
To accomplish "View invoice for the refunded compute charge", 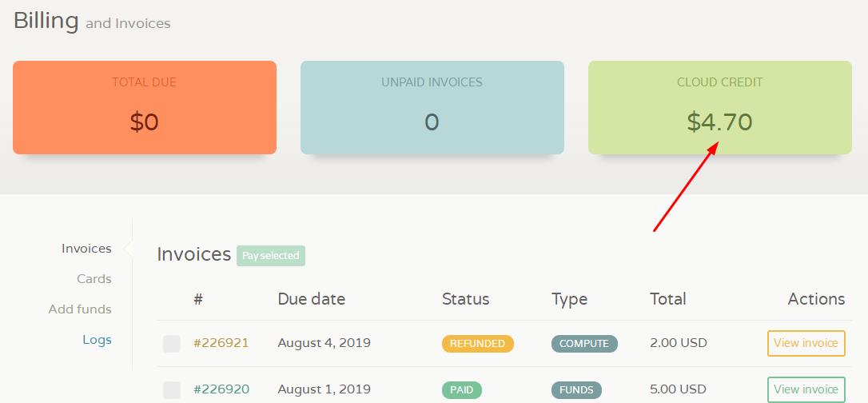I will [x=806, y=343].
